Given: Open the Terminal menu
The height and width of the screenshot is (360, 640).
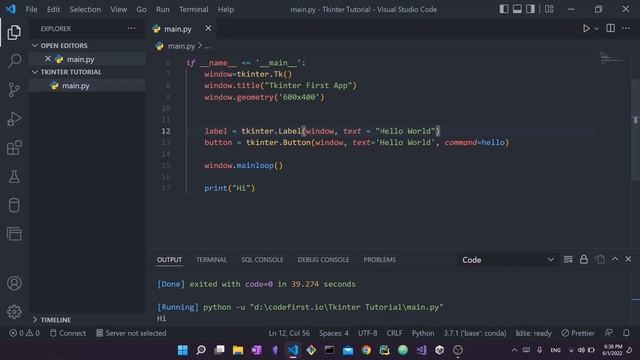Looking at the screenshot, I should tap(193, 9).
